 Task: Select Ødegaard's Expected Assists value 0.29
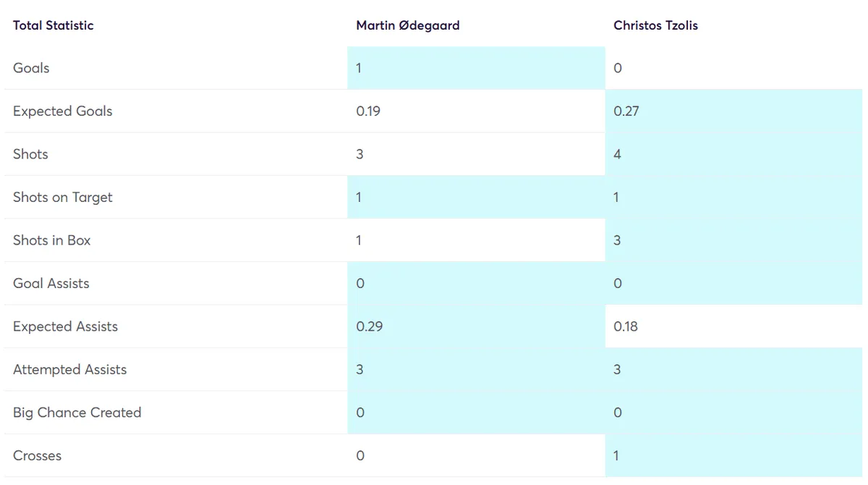pyautogui.click(x=370, y=326)
